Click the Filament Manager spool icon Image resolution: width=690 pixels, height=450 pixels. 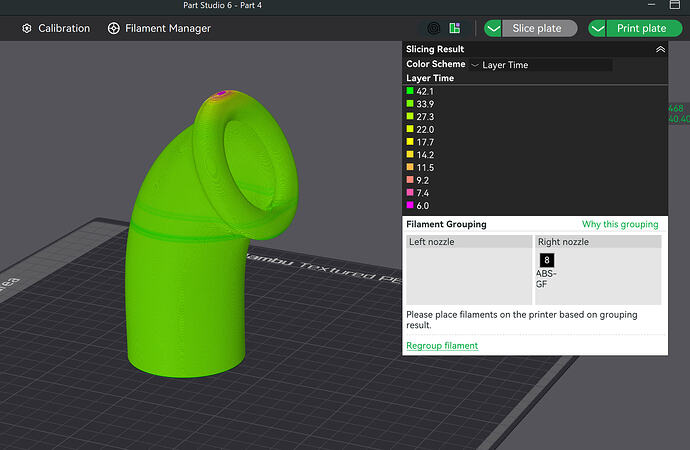(x=114, y=29)
